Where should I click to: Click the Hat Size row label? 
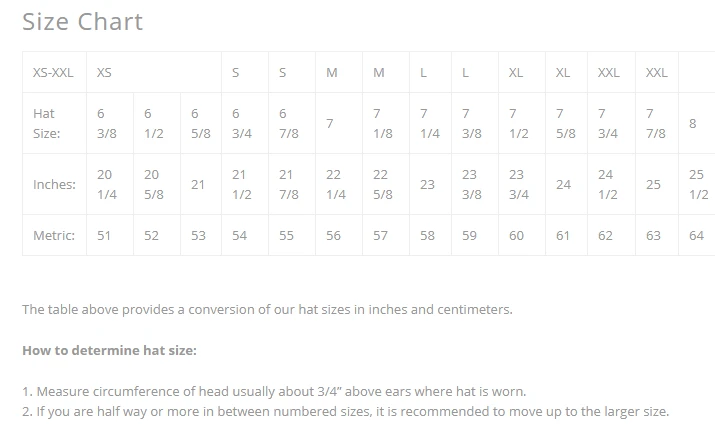click(46, 124)
